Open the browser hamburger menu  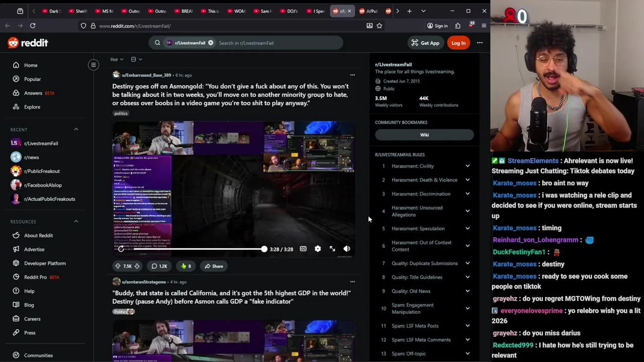coord(484,26)
